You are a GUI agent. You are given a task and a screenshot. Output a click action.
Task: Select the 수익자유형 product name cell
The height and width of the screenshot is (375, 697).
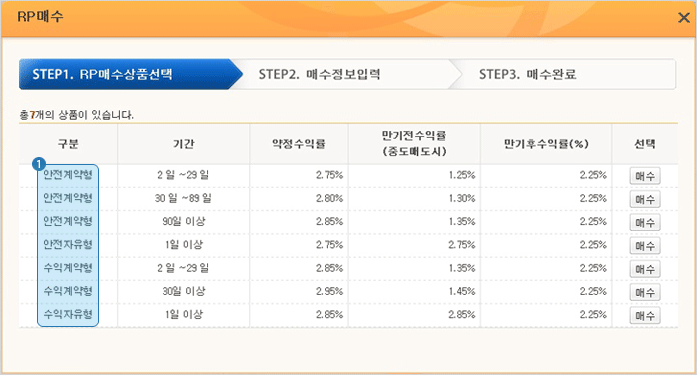[x=68, y=314]
